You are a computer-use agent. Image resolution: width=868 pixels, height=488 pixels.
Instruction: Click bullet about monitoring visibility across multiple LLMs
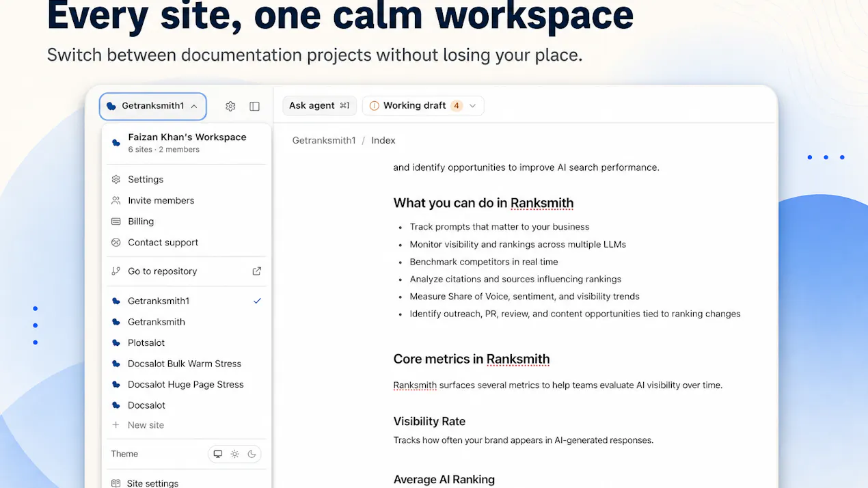coord(518,244)
